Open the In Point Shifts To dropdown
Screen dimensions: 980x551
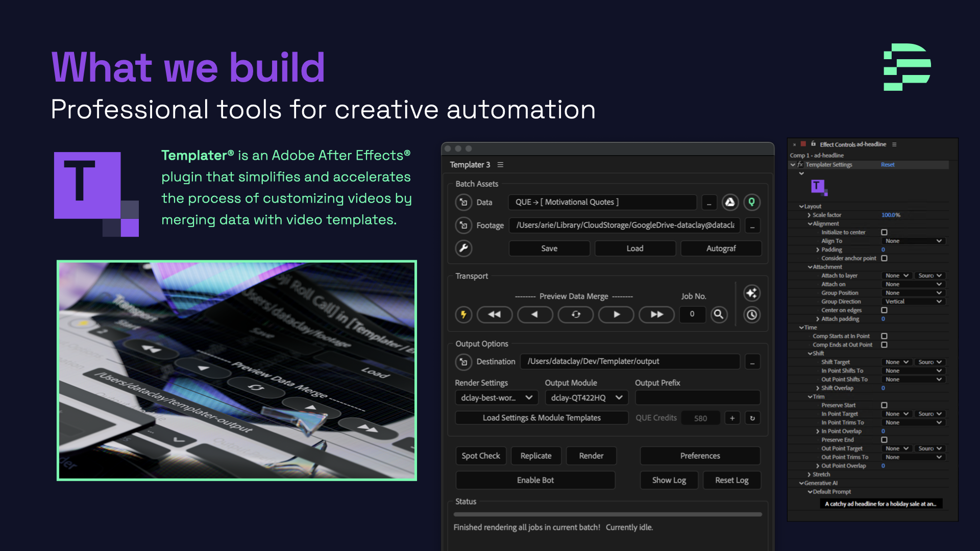[x=913, y=371]
